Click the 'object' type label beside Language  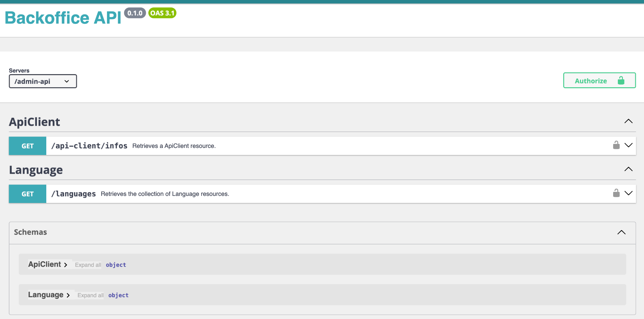pyautogui.click(x=118, y=295)
